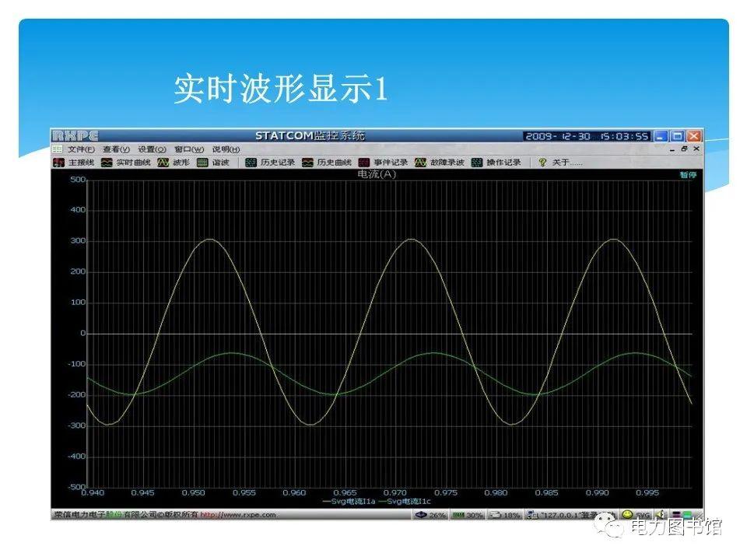The width and height of the screenshot is (747, 560).
Task: Open the 历史记录 history records icon
Action: tap(251, 163)
